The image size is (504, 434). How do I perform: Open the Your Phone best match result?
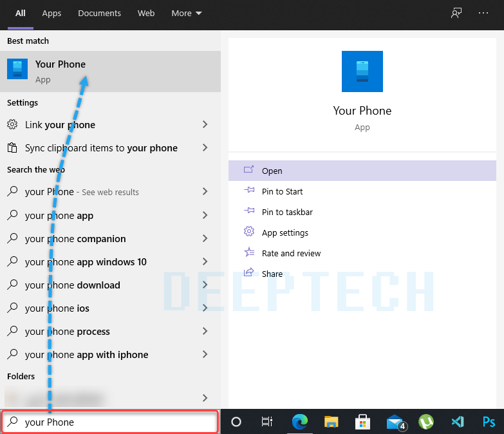110,71
